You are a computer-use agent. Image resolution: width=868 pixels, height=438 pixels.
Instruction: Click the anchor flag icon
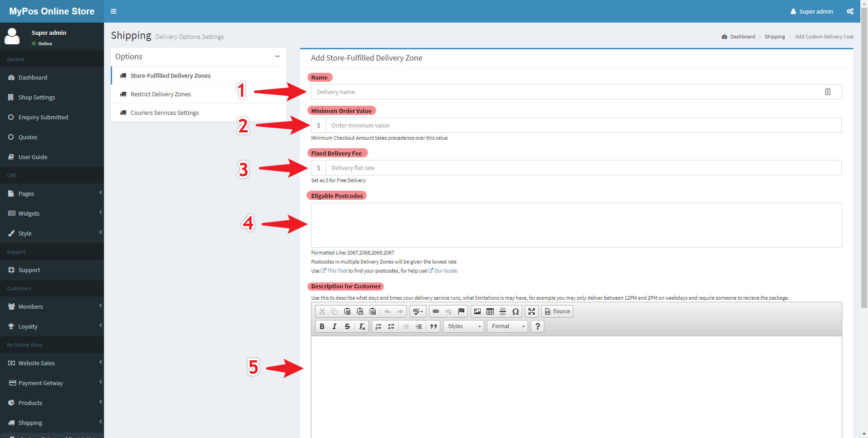461,311
